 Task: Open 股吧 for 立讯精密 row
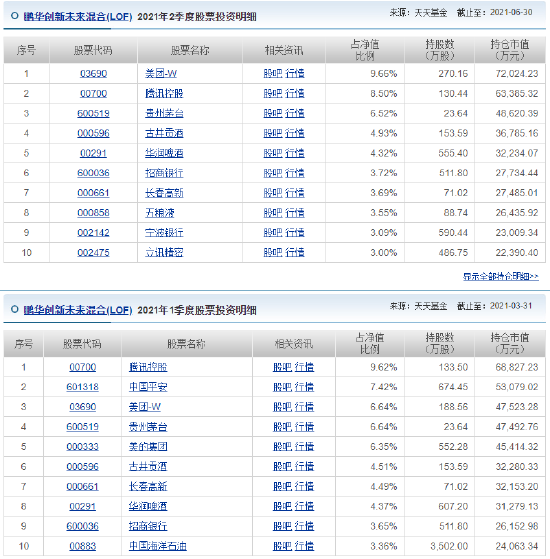coord(273,253)
